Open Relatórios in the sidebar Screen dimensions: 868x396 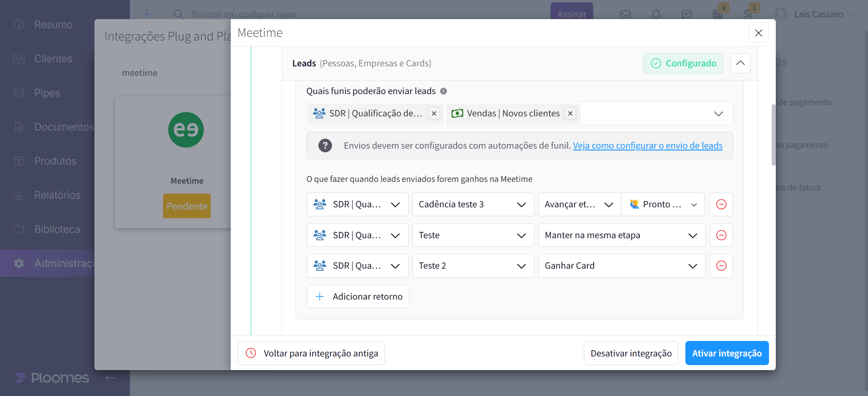tap(57, 195)
